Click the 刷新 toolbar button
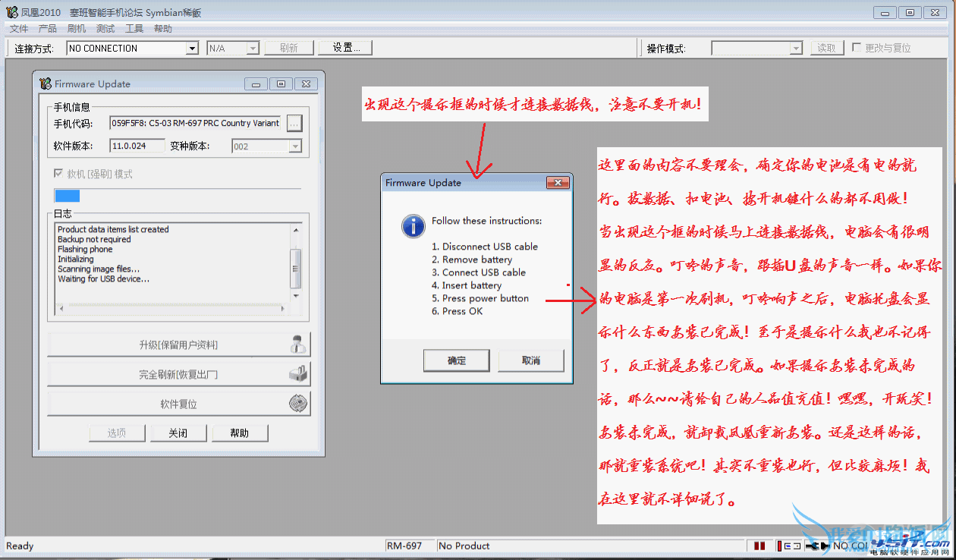Image resolution: width=956 pixels, height=560 pixels. [x=289, y=48]
